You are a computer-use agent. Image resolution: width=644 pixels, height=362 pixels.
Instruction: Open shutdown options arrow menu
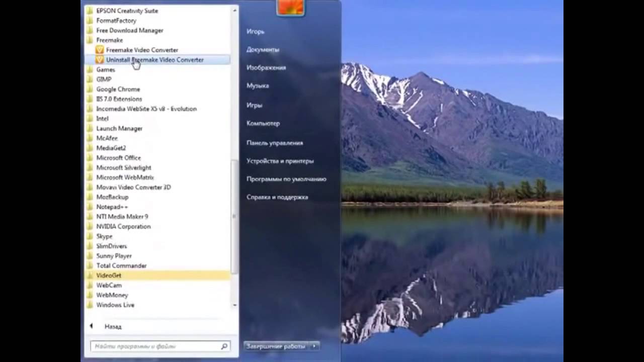[x=314, y=346]
